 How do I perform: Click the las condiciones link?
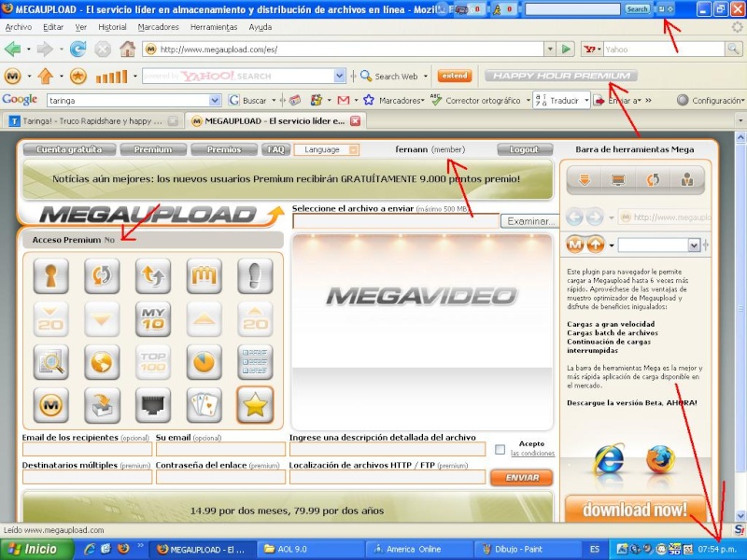[x=532, y=454]
